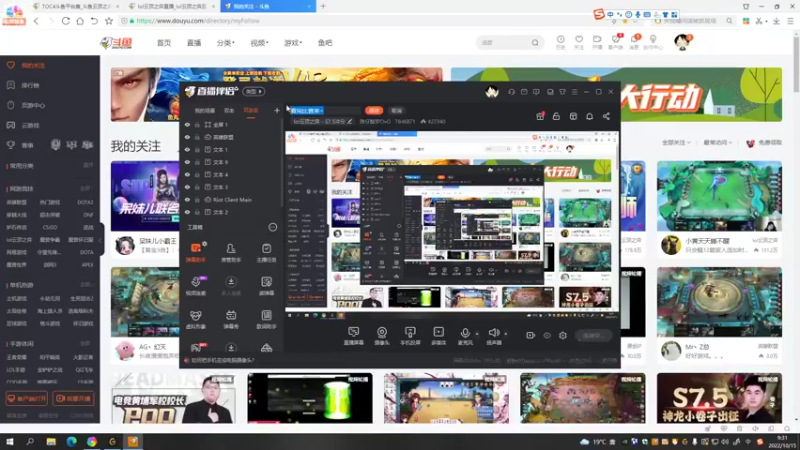Open gift box icon in streaming tool

(x=540, y=116)
